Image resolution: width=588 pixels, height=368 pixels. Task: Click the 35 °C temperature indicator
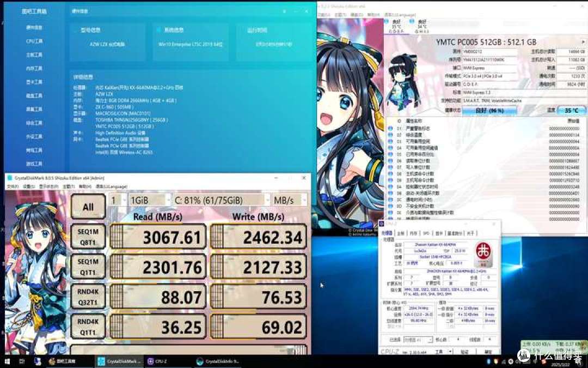click(x=571, y=110)
